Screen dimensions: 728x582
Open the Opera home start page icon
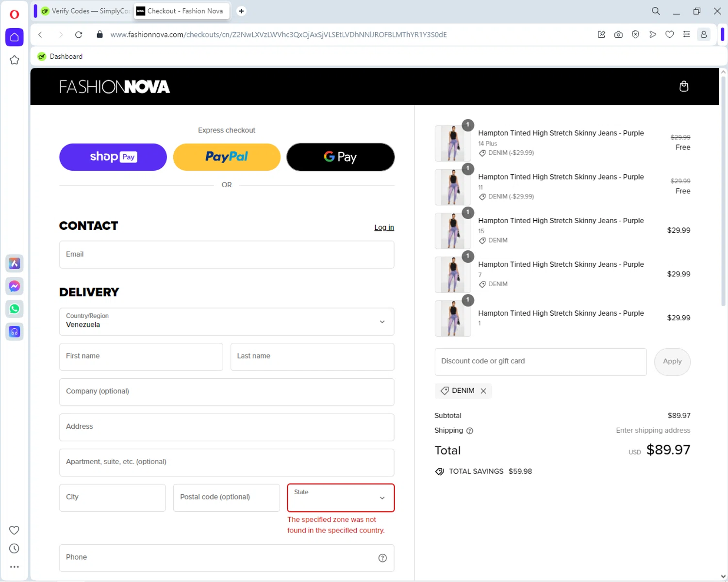15,37
